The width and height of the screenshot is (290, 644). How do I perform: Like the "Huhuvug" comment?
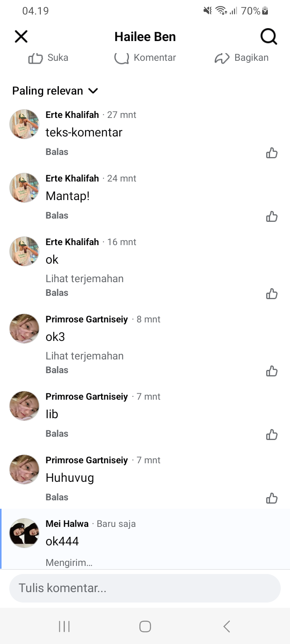[272, 498]
